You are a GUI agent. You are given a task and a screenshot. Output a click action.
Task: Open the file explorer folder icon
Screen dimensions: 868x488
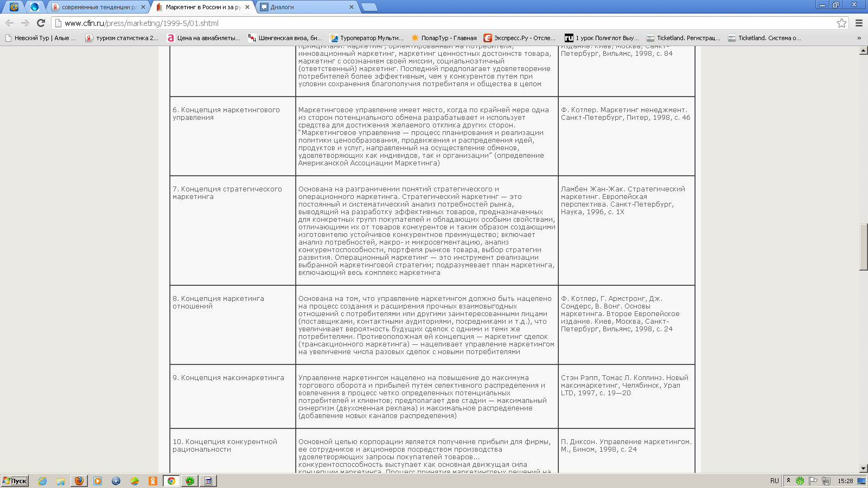(61, 480)
